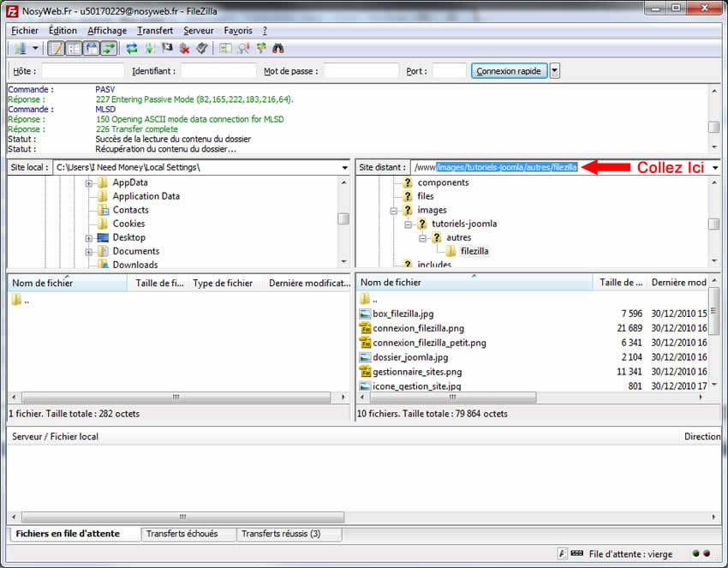Click the box_filezilla.jpg file icon

point(366,314)
